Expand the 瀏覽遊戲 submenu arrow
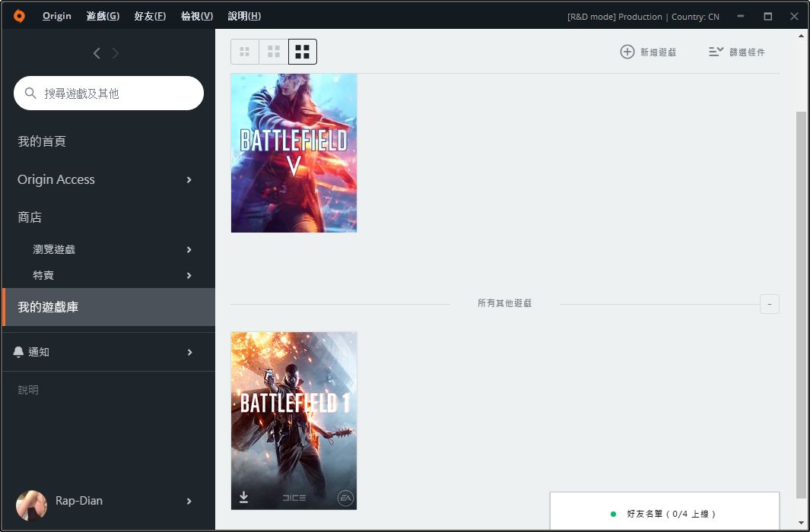 (189, 250)
